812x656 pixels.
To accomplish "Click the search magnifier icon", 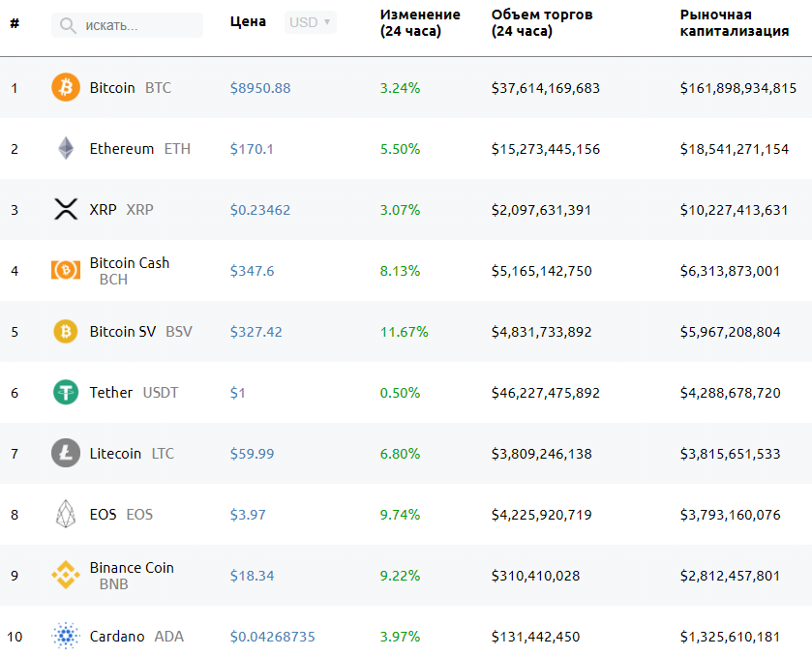I will pyautogui.click(x=68, y=25).
